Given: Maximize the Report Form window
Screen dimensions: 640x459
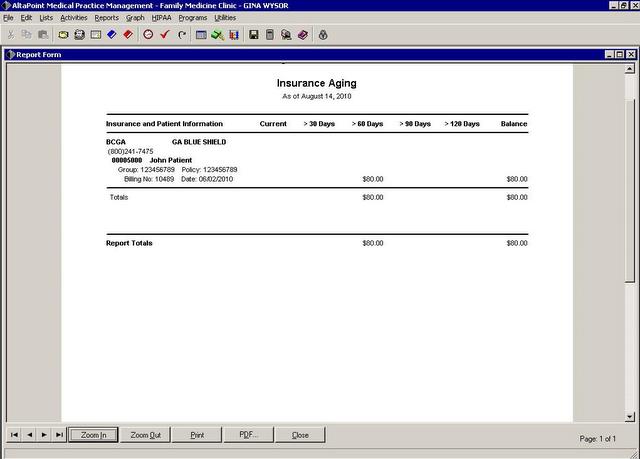Looking at the screenshot, I should click(620, 54).
